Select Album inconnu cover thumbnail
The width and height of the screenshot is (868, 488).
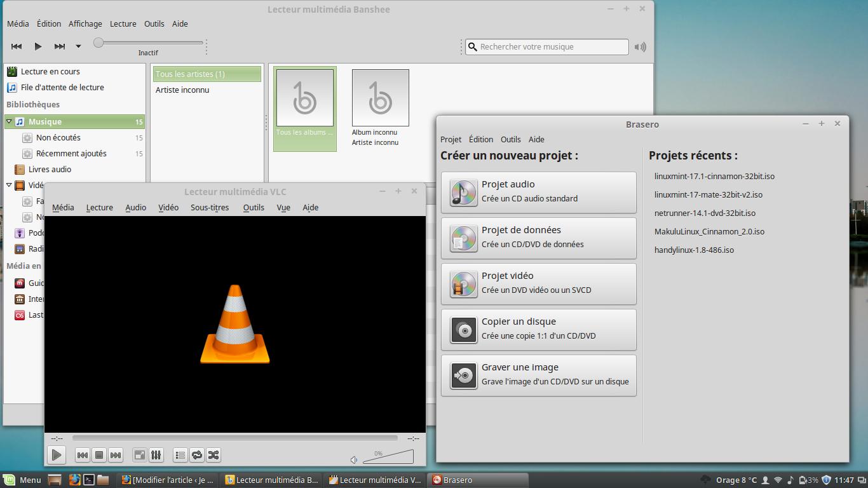[381, 98]
